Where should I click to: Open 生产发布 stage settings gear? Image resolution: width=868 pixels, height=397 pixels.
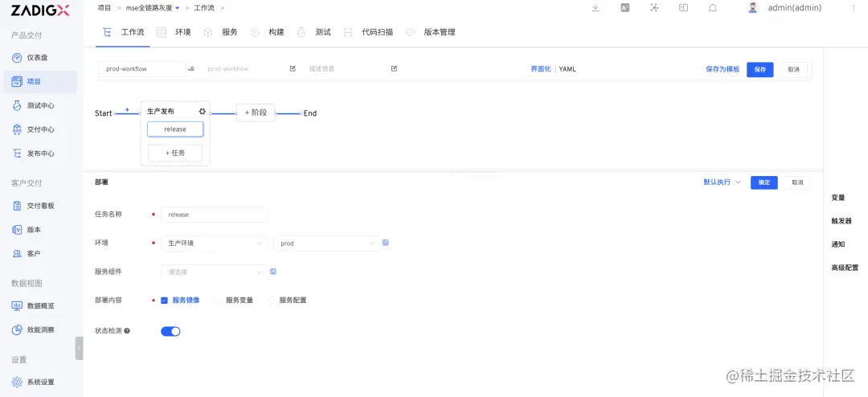tap(202, 111)
